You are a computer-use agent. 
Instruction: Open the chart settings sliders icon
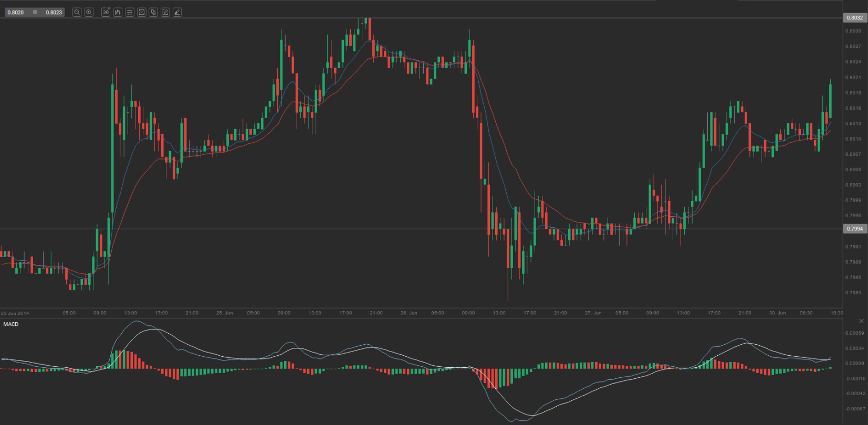point(130,12)
